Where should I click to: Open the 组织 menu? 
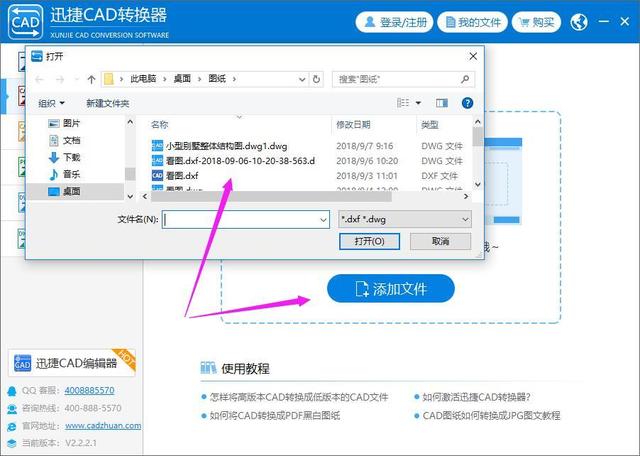point(51,103)
